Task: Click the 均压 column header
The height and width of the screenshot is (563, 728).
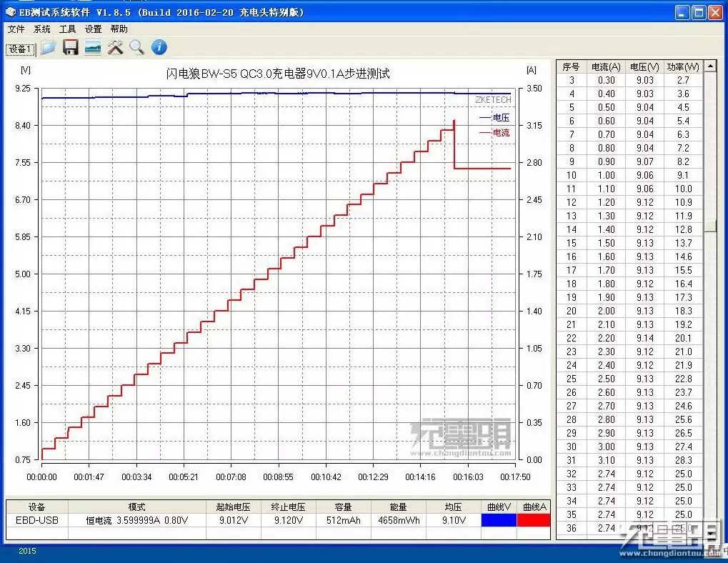Action: [454, 507]
